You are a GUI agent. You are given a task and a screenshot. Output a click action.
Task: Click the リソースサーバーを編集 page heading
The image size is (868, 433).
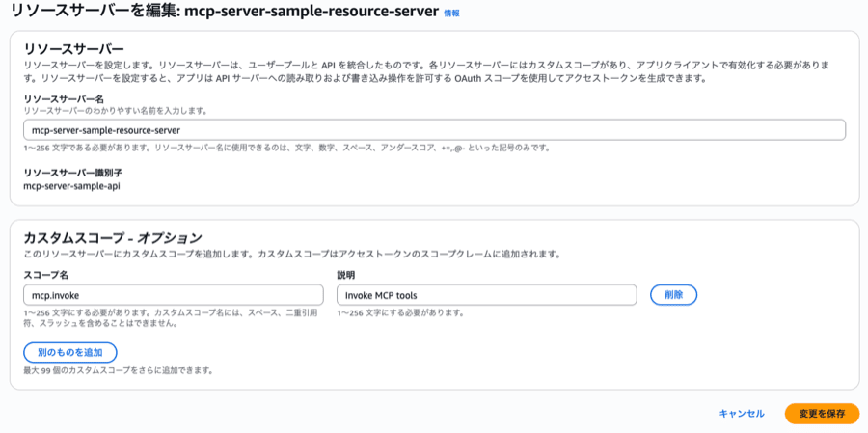pyautogui.click(x=224, y=13)
